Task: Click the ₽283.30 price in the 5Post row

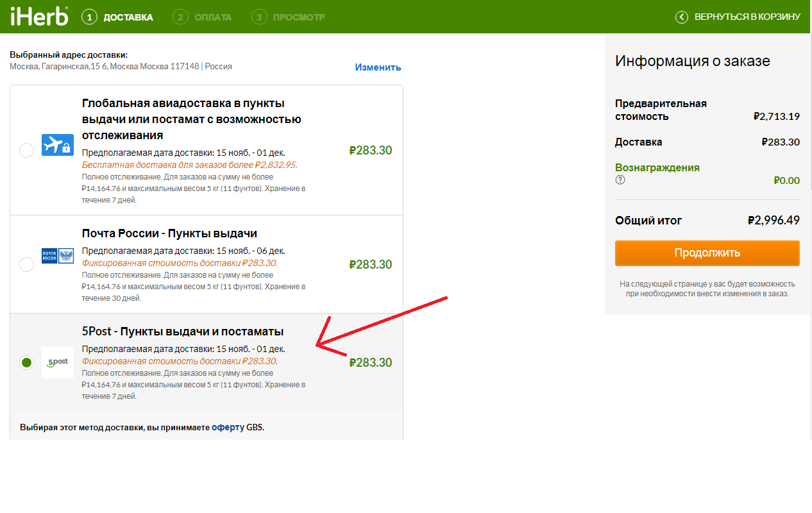Action: click(x=371, y=362)
